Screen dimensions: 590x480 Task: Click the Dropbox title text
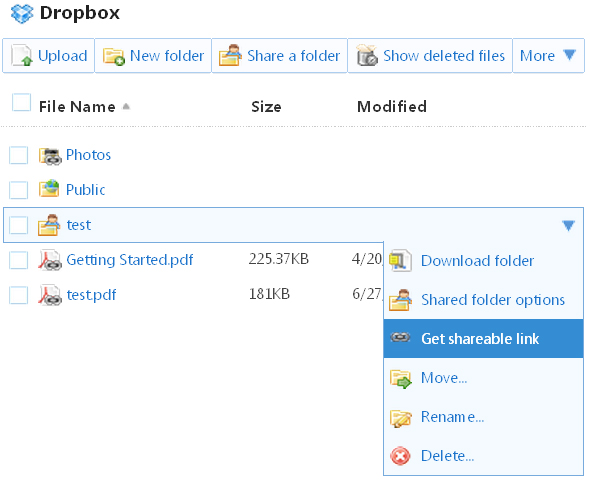80,13
